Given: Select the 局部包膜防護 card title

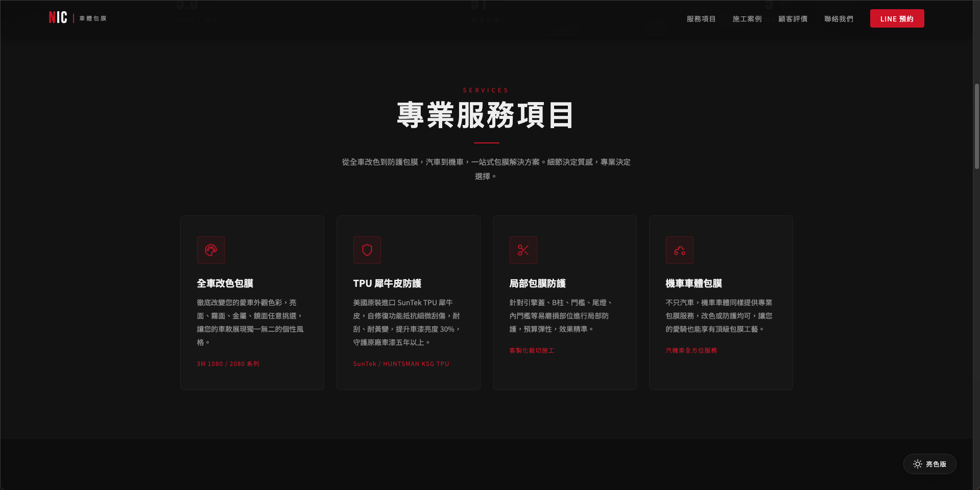Looking at the screenshot, I should [538, 283].
